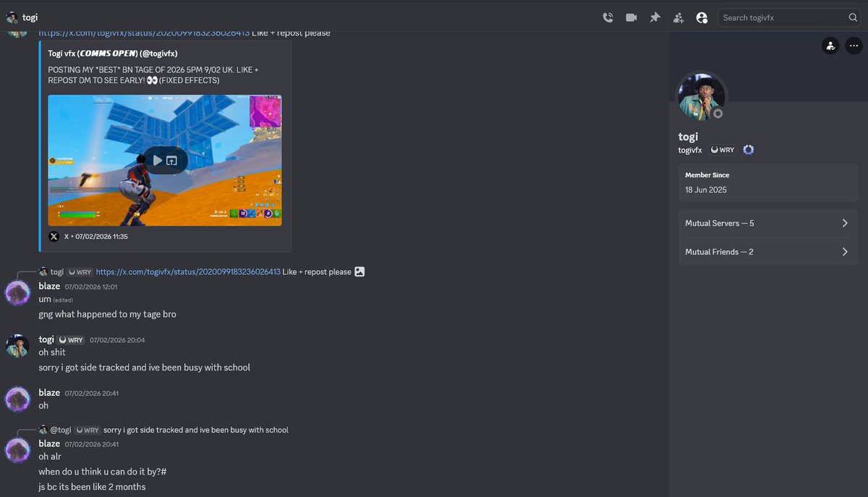Toggle the user profile panel icon
Screen dimensions: 868x497
pos(702,17)
